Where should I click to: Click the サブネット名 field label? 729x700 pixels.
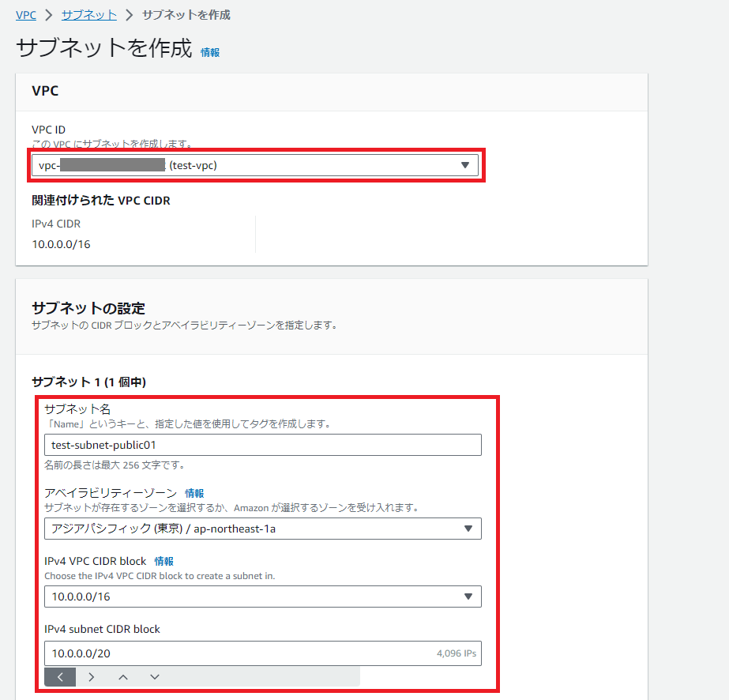tap(77, 409)
